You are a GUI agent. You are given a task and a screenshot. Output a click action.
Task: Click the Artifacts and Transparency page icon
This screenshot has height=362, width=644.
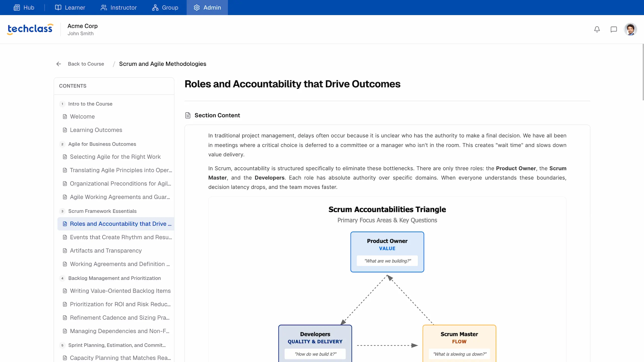pyautogui.click(x=65, y=251)
